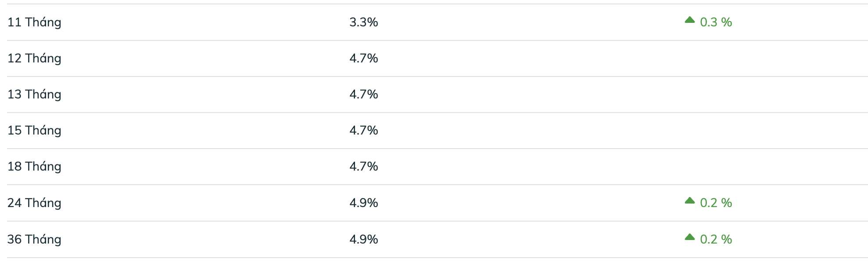
Task: Click the 11 Tháng term label
Action: (x=34, y=22)
